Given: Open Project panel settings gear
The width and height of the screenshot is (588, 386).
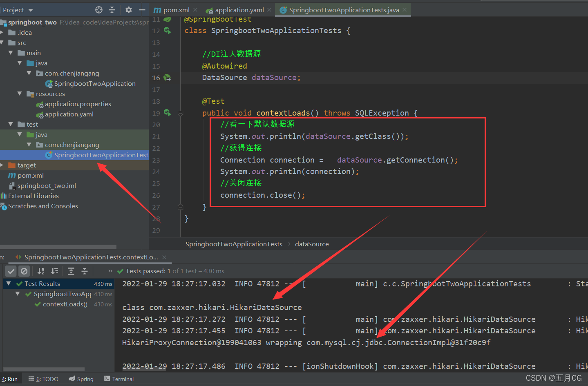Looking at the screenshot, I should point(129,10).
